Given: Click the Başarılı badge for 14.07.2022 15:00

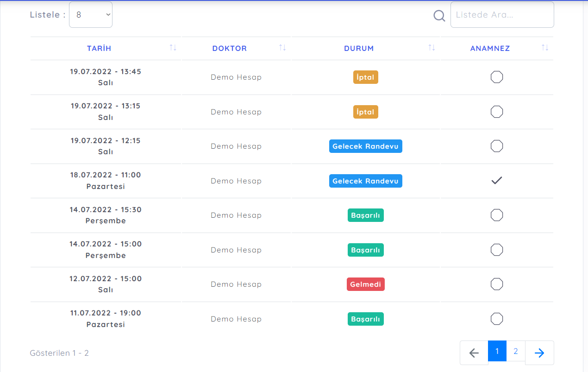Looking at the screenshot, I should (365, 250).
